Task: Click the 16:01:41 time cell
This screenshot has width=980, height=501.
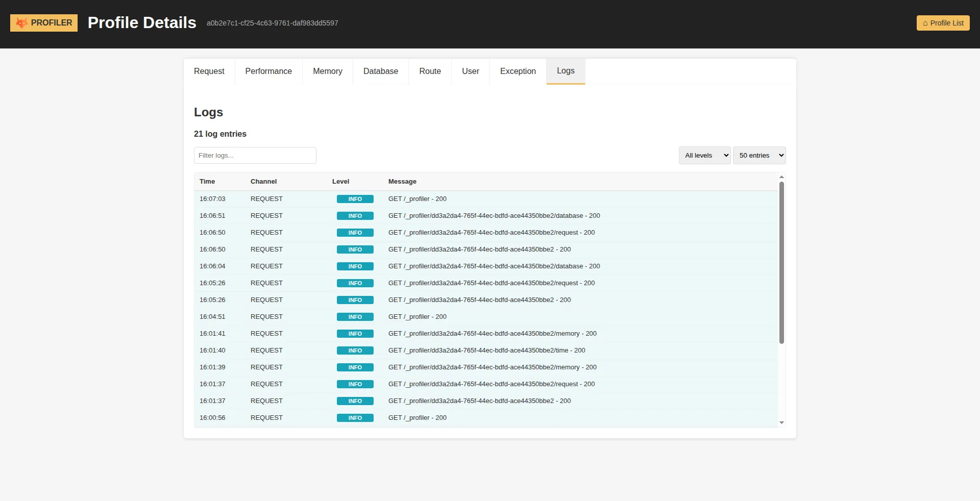Action: tap(212, 334)
